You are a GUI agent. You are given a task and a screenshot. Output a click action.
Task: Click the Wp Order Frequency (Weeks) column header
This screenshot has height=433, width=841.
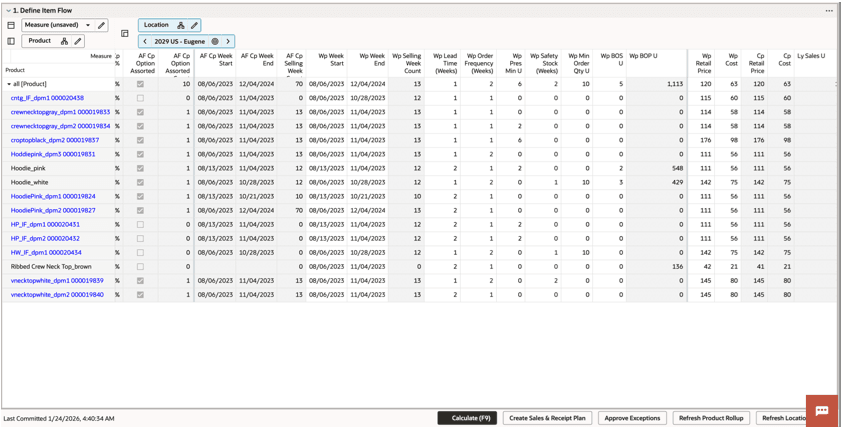[x=478, y=63]
